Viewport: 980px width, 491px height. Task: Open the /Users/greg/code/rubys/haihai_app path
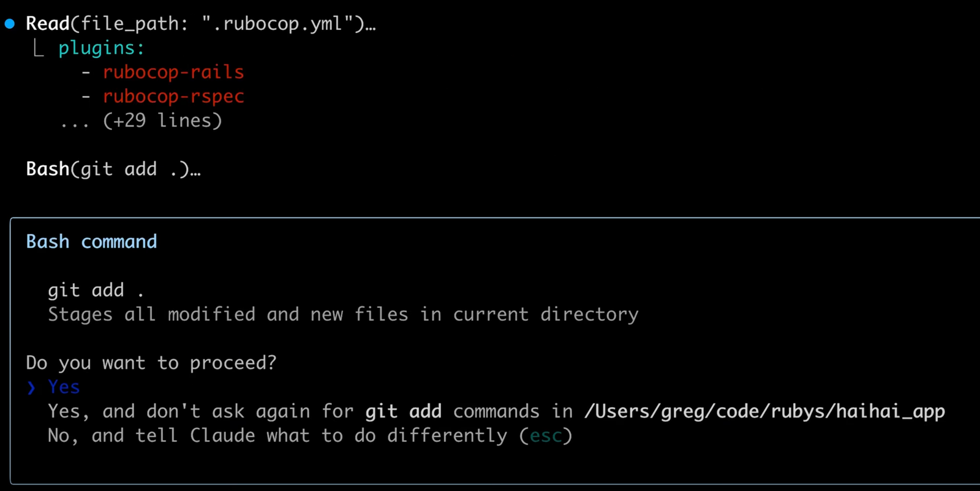coord(764,411)
